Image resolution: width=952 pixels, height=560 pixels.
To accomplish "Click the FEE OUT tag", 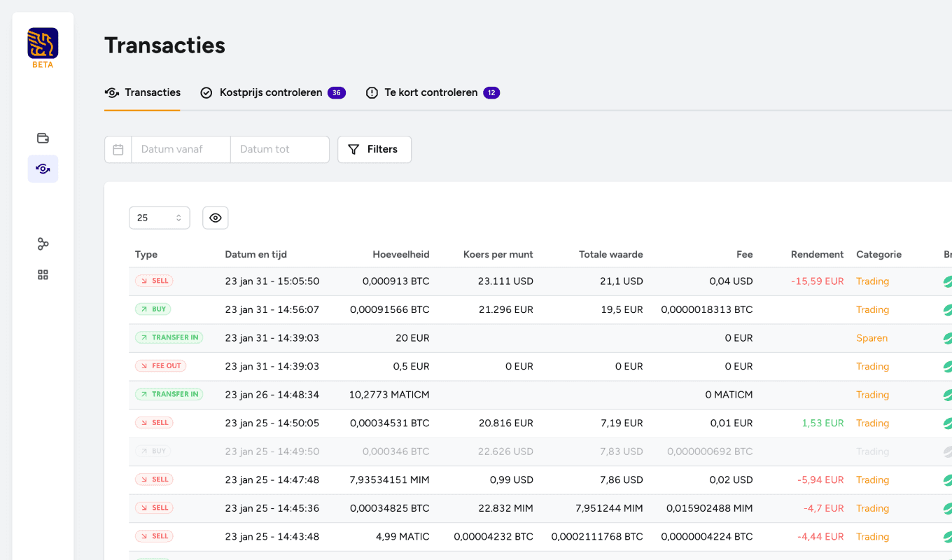I will tap(160, 365).
